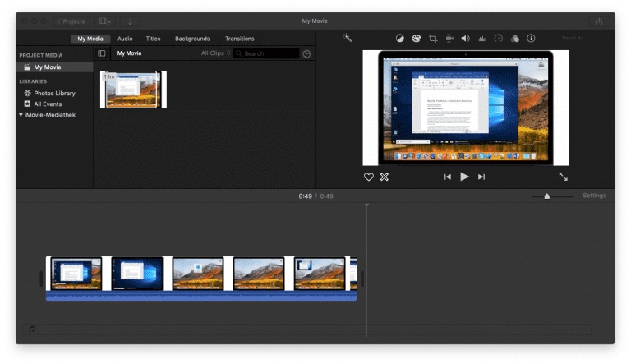Open the All Clips dropdown
631x364 pixels.
tap(216, 53)
